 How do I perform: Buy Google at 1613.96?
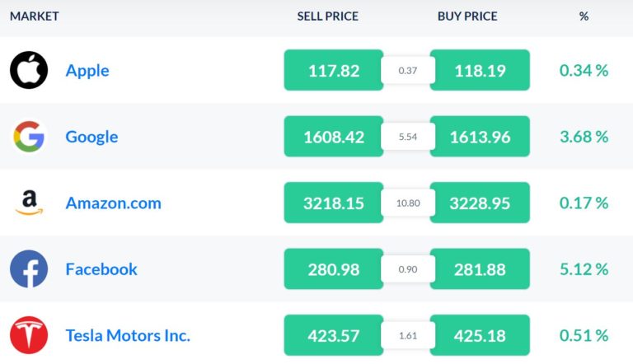pos(480,137)
